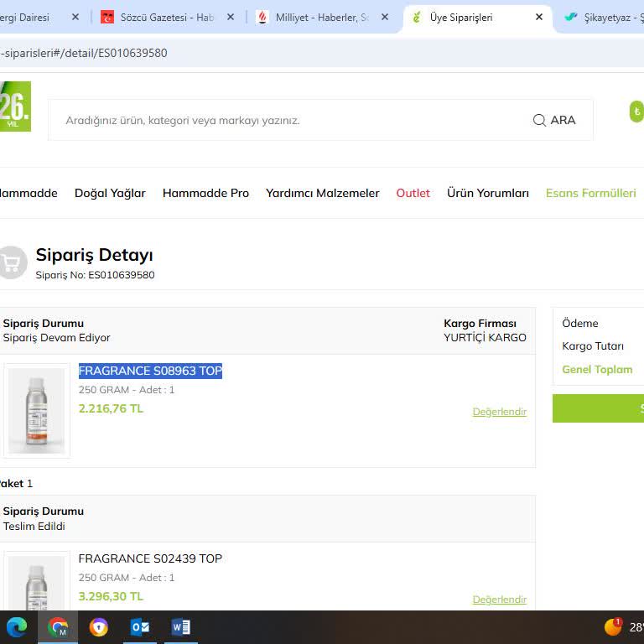Open the Esans Formülleri menu
The height and width of the screenshot is (644, 644).
pyautogui.click(x=590, y=193)
